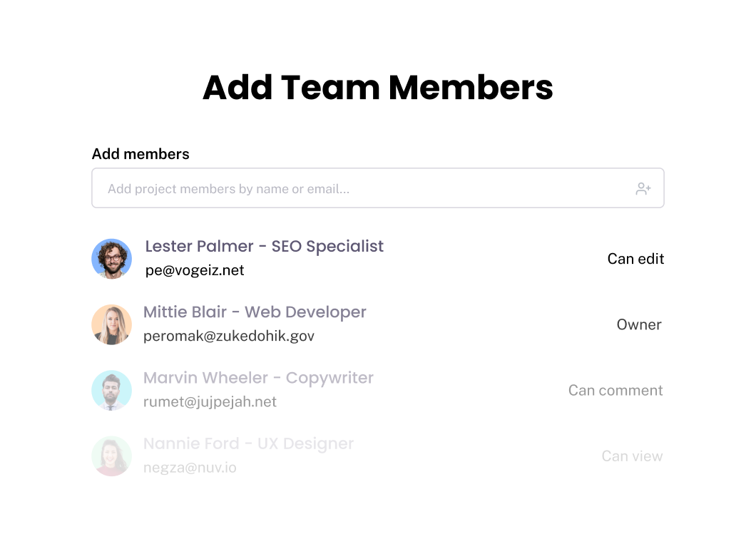Open Nannie Ford's 'Can view' permission dropdown
Screen dimensions: 756x539
coord(631,456)
